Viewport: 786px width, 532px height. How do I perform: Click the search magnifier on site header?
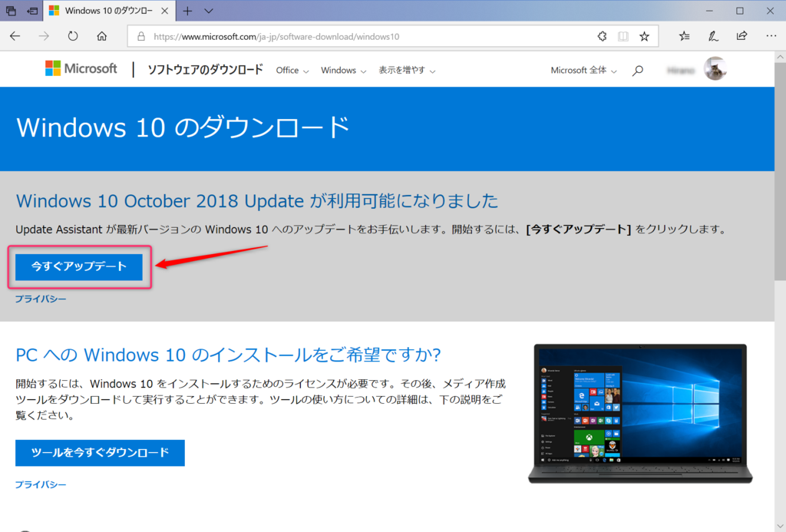(x=638, y=71)
